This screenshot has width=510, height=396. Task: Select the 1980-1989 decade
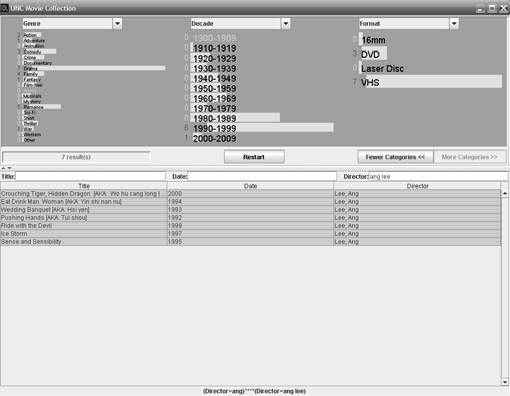click(x=235, y=118)
